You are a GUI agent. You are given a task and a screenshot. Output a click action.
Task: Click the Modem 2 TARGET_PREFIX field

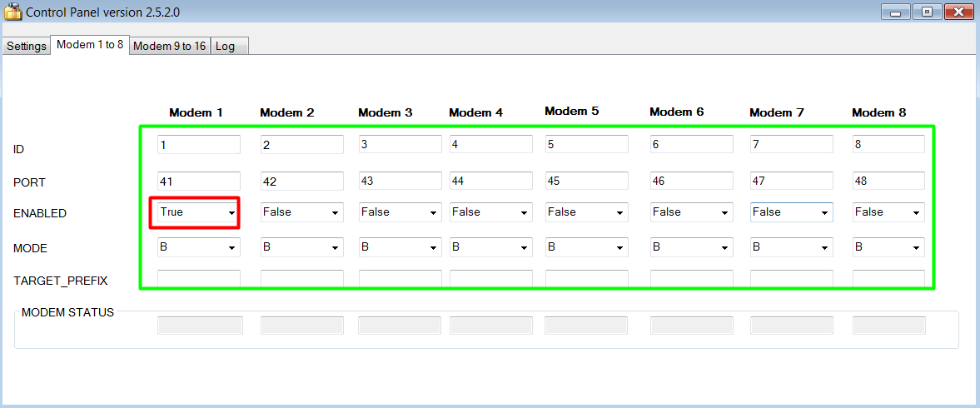[301, 279]
